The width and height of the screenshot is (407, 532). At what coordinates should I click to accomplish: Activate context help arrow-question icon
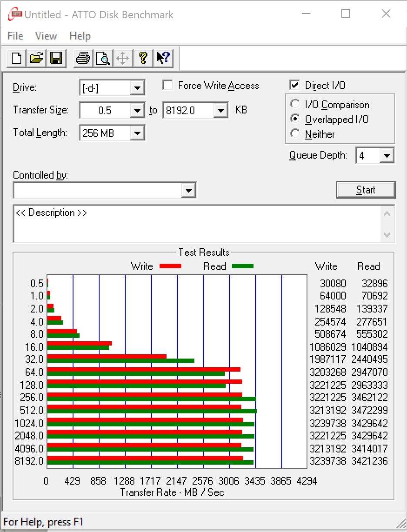pyautogui.click(x=163, y=58)
